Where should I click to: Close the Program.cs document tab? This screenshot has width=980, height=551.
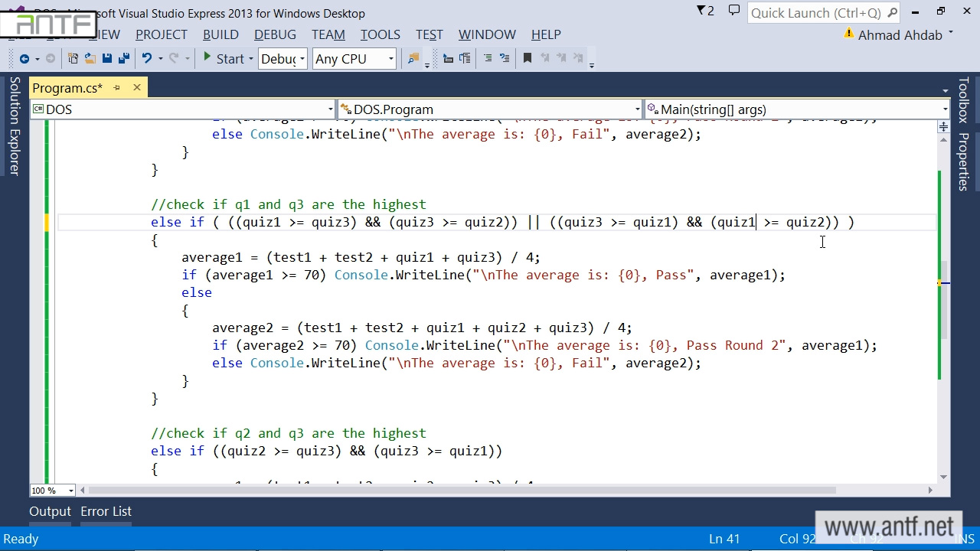[137, 88]
